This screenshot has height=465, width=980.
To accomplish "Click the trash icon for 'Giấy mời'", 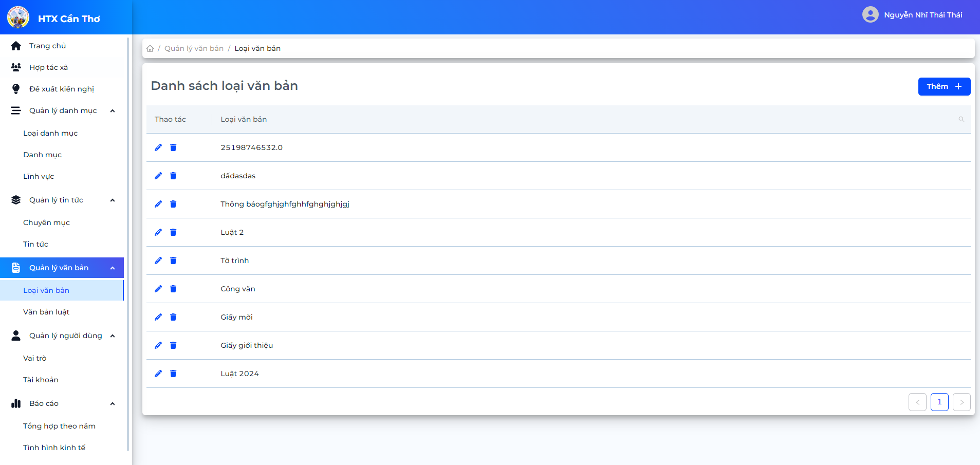I will click(173, 317).
